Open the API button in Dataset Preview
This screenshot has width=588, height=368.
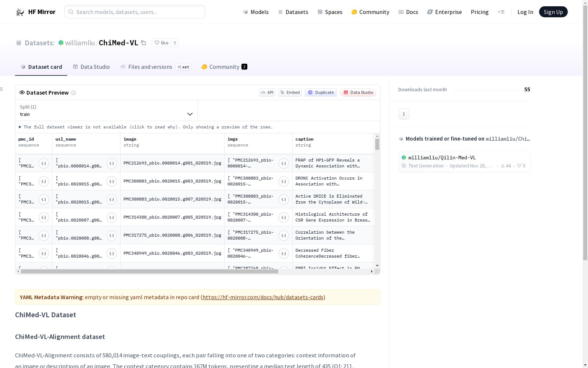point(267,93)
